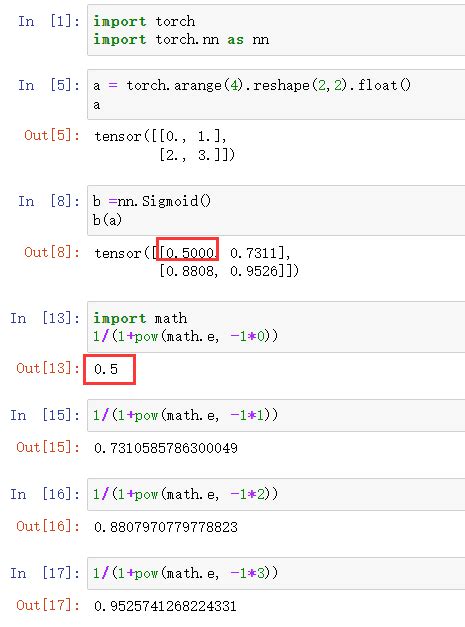Click the Out[16]: prompt label

[48, 526]
